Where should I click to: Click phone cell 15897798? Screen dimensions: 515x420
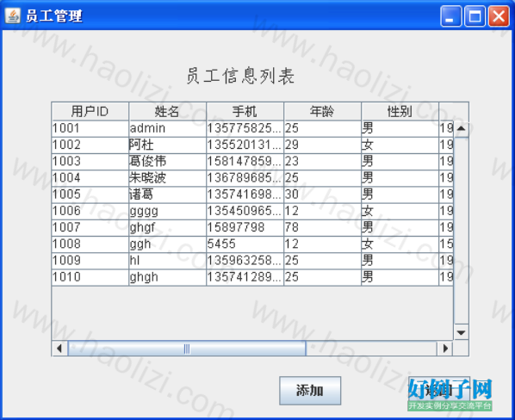coord(245,228)
